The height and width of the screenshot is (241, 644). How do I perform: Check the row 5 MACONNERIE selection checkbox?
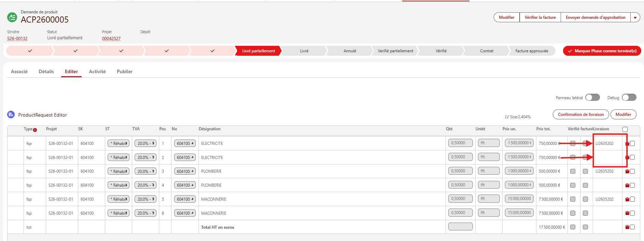[632, 199]
